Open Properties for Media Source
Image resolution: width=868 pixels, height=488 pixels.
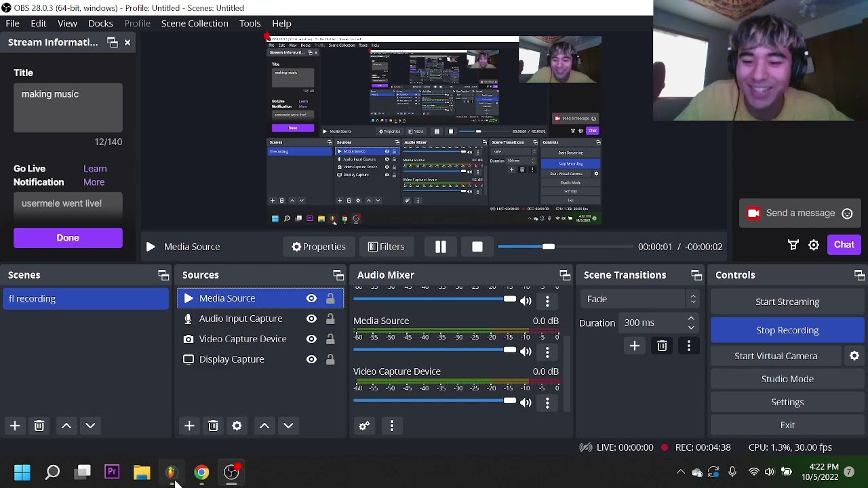[319, 247]
